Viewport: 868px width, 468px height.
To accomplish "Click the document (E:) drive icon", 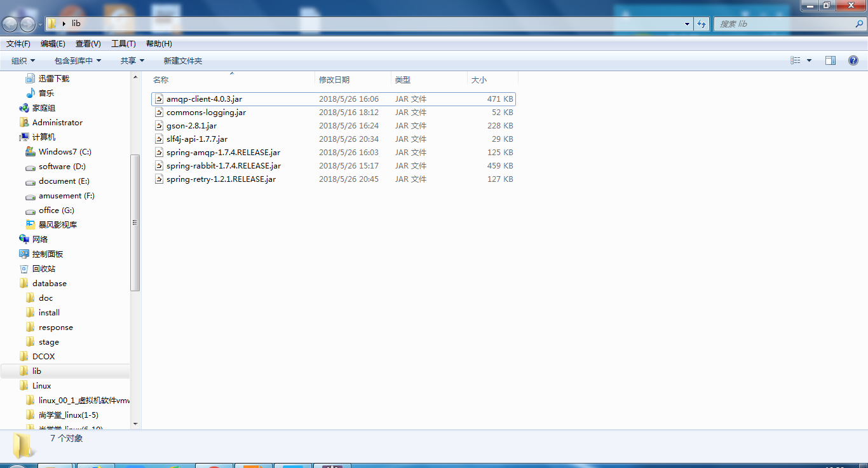I will [30, 181].
